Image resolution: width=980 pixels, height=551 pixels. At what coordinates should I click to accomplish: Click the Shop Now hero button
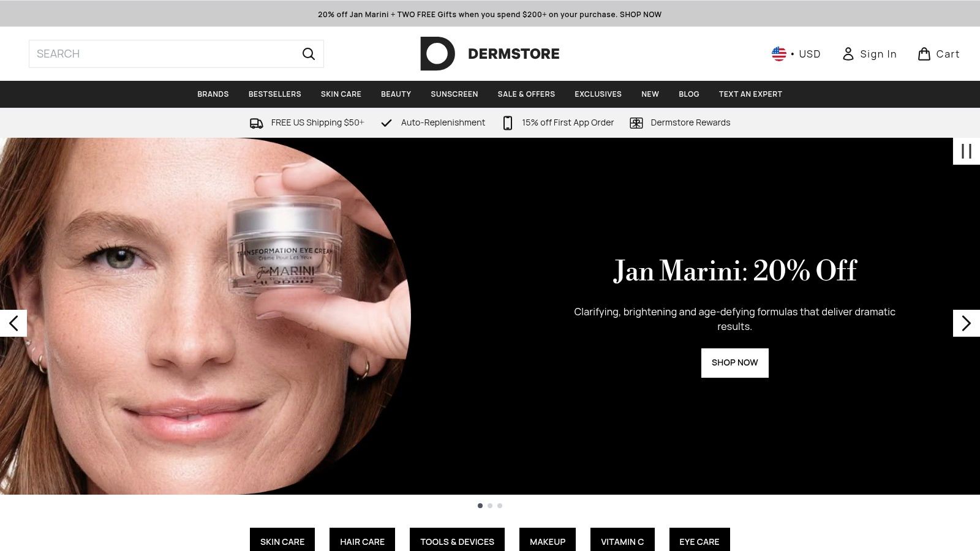click(x=734, y=363)
